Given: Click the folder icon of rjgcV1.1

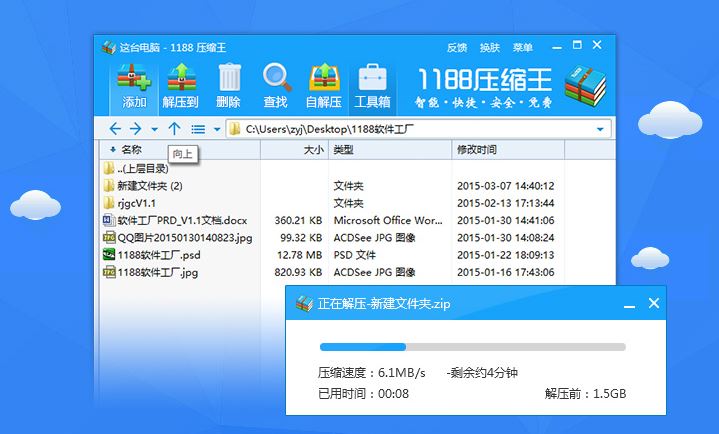Looking at the screenshot, I should coord(109,203).
